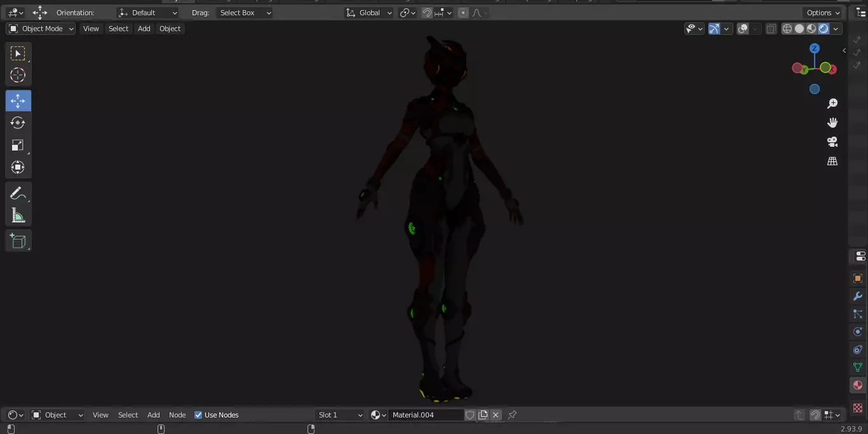Open Object properties tab (orange square)
Viewport: 868px width, 434px height.
[x=858, y=278]
